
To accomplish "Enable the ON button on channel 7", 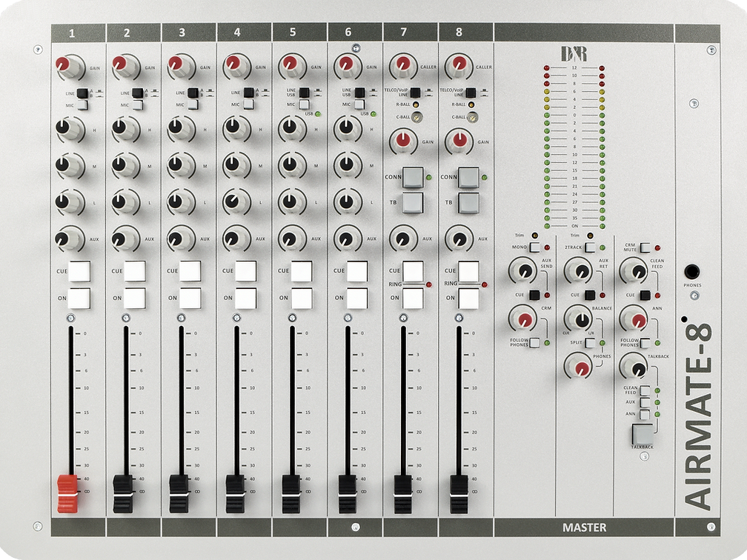I will [x=413, y=299].
